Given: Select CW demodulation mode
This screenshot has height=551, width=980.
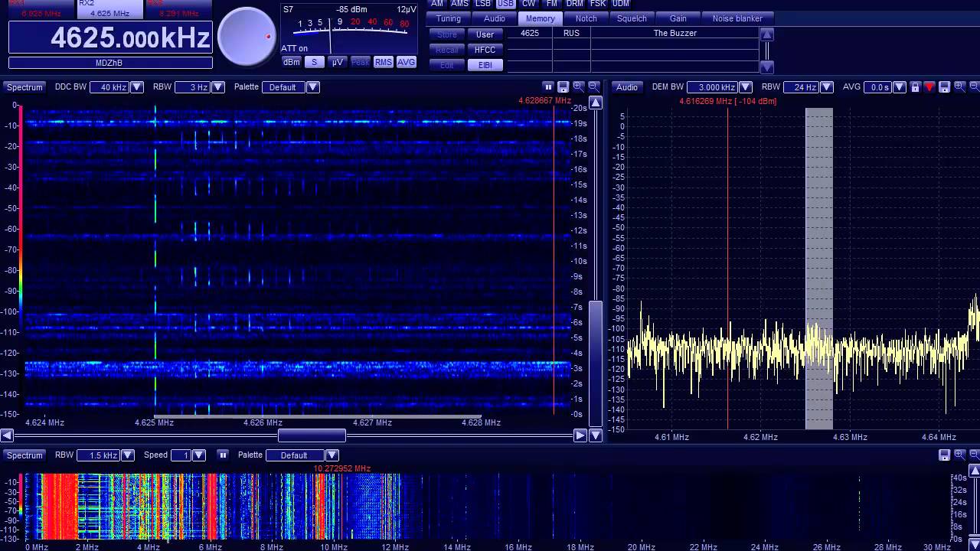Looking at the screenshot, I should tap(529, 3).
